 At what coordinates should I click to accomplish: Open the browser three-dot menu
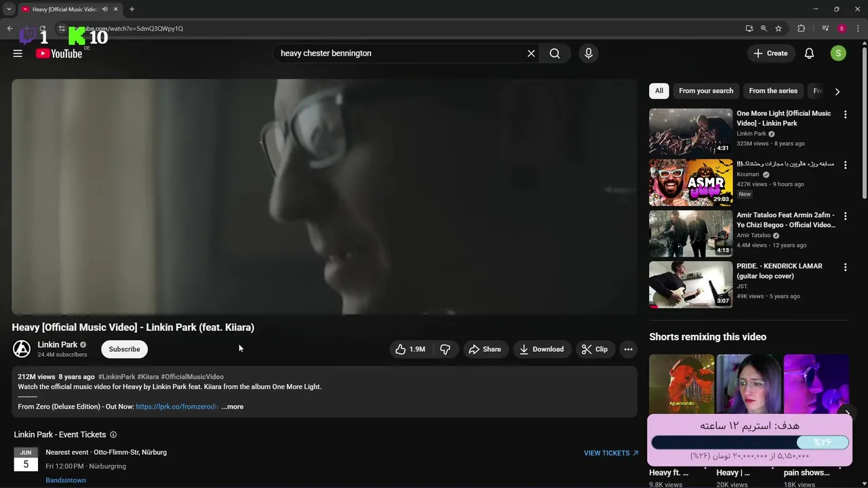point(858,28)
